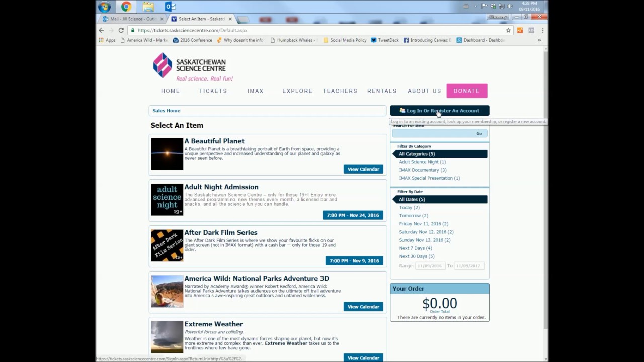Click the orange extension icon in toolbar
Viewport: 644px width, 362px height.
click(520, 30)
